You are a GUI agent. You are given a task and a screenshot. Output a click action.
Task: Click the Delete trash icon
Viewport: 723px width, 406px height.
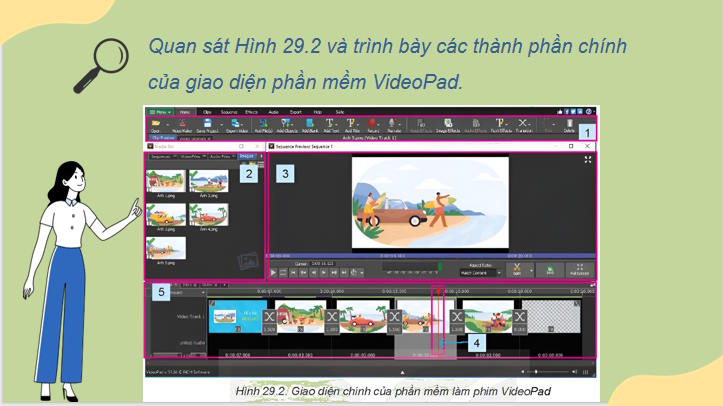point(569,125)
